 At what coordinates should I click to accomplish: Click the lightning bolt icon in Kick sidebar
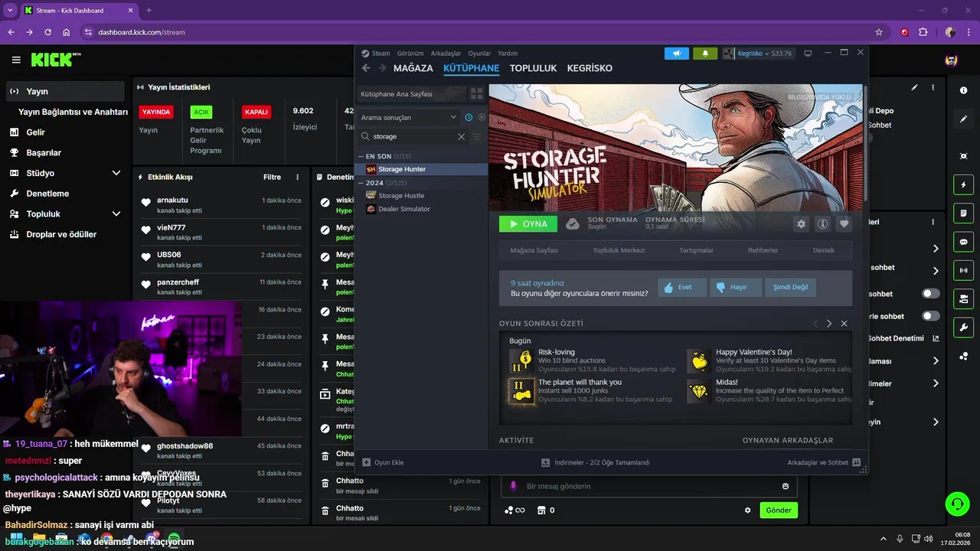click(963, 184)
